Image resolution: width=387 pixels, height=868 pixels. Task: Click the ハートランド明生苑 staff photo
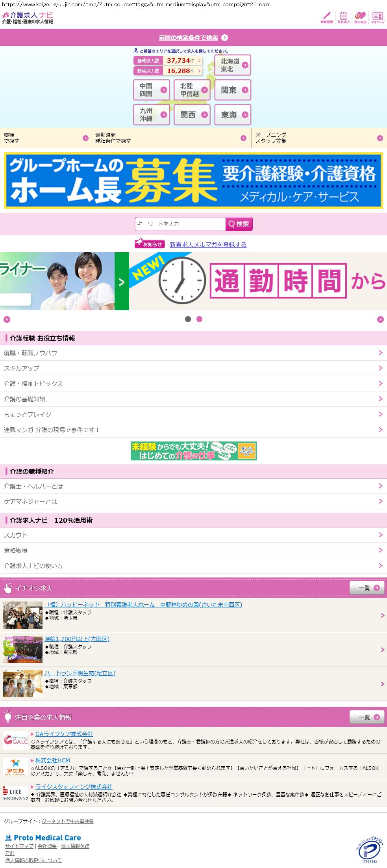pyautogui.click(x=23, y=684)
